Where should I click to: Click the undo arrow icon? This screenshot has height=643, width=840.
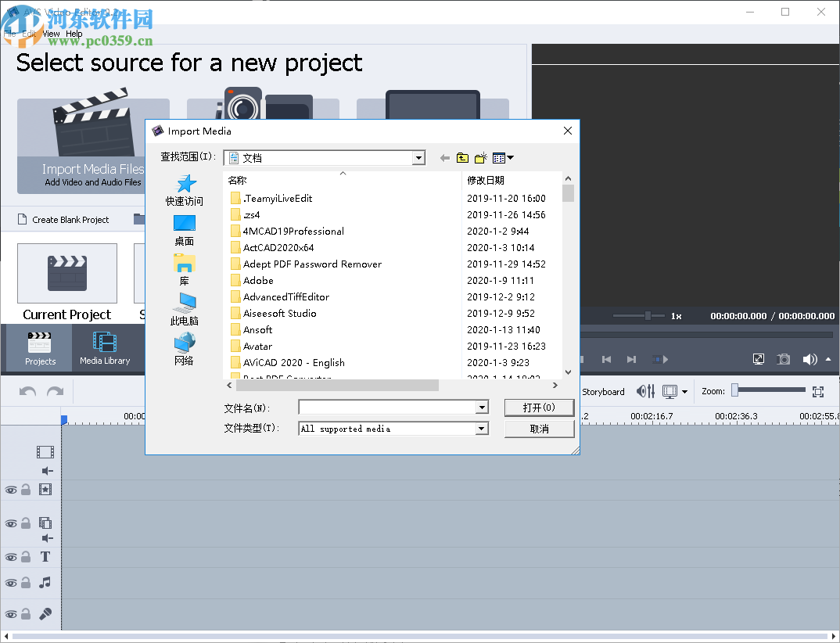click(28, 391)
